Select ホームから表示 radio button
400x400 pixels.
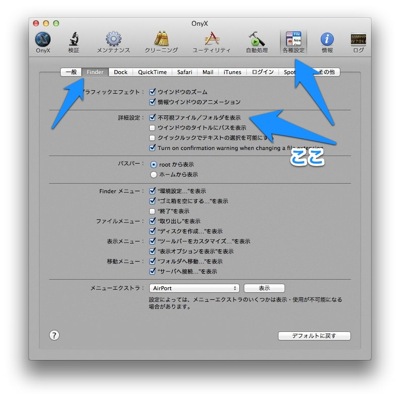[153, 174]
